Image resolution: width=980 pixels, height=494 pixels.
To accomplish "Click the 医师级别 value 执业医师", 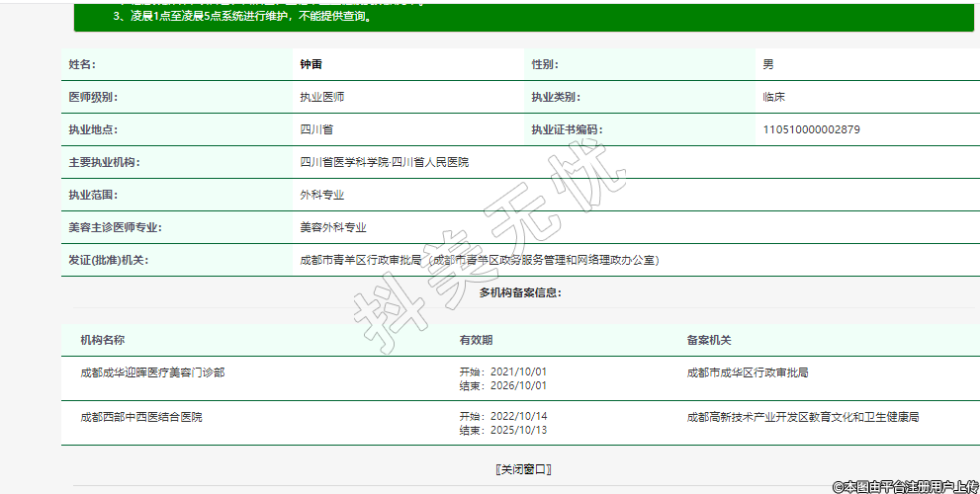I will (322, 97).
